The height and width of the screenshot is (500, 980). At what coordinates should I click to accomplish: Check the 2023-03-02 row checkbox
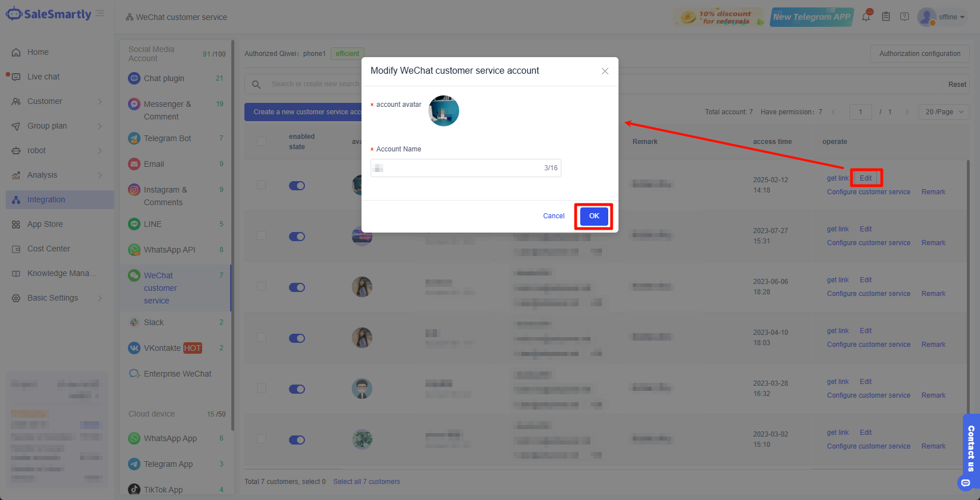(x=262, y=439)
